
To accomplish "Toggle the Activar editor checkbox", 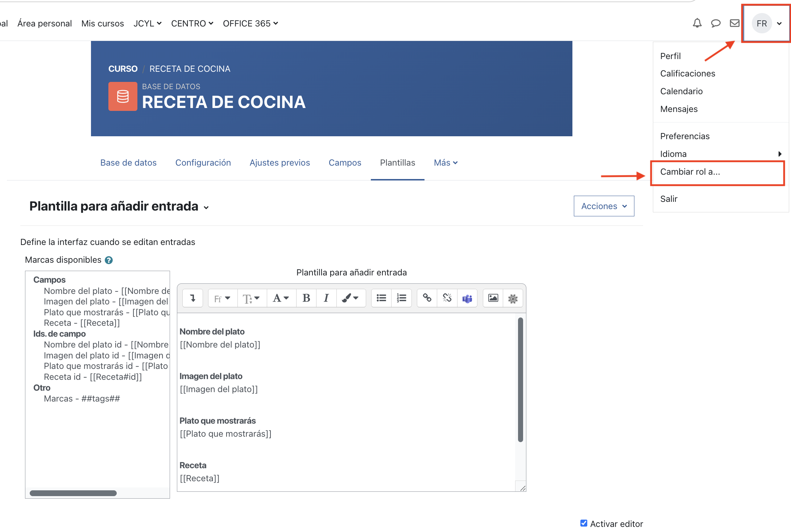I will pos(584,523).
